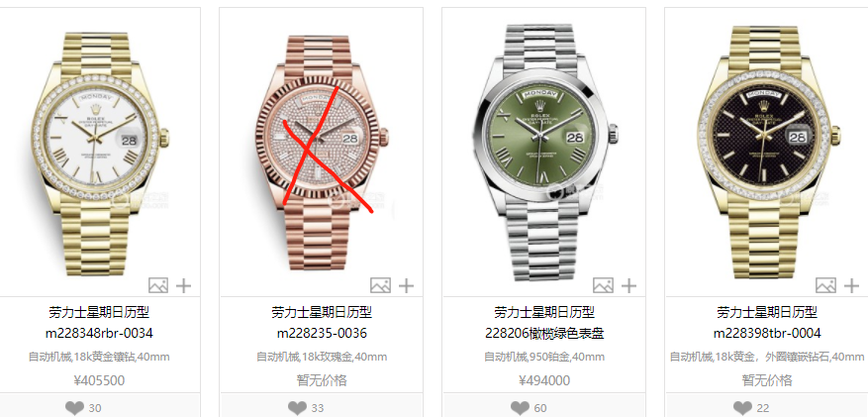Like the watch with 33 hearts
Image resolution: width=868 pixels, height=417 pixels.
297,408
